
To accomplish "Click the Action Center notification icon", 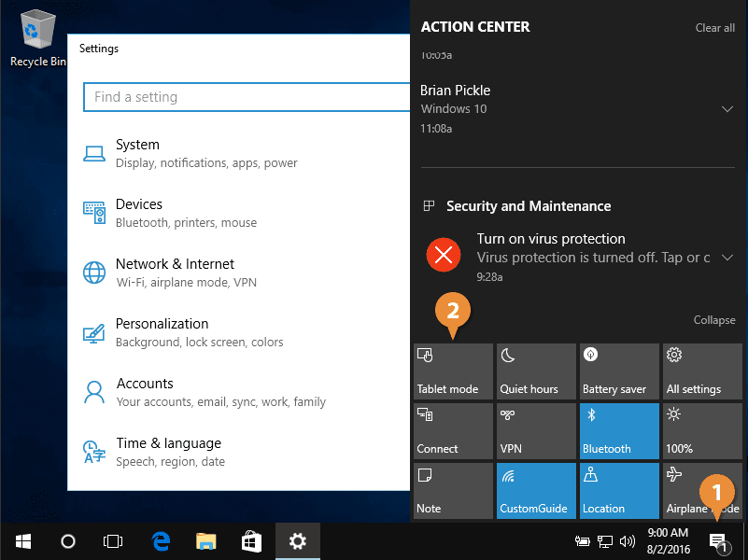I will pyautogui.click(x=718, y=541).
